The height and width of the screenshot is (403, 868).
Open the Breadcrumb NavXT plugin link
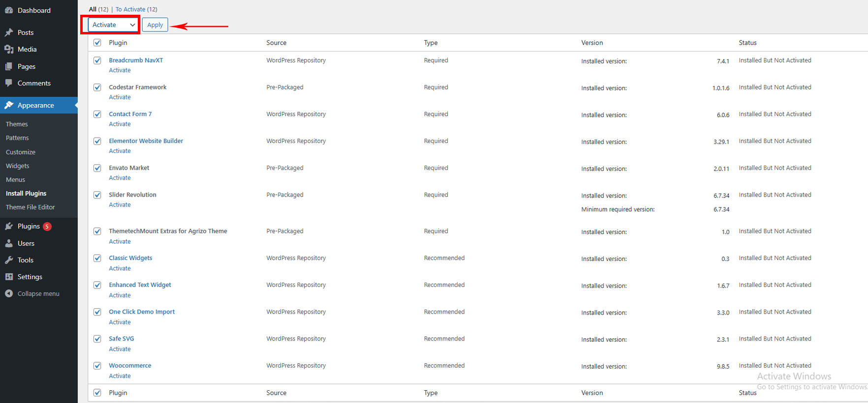pyautogui.click(x=136, y=60)
